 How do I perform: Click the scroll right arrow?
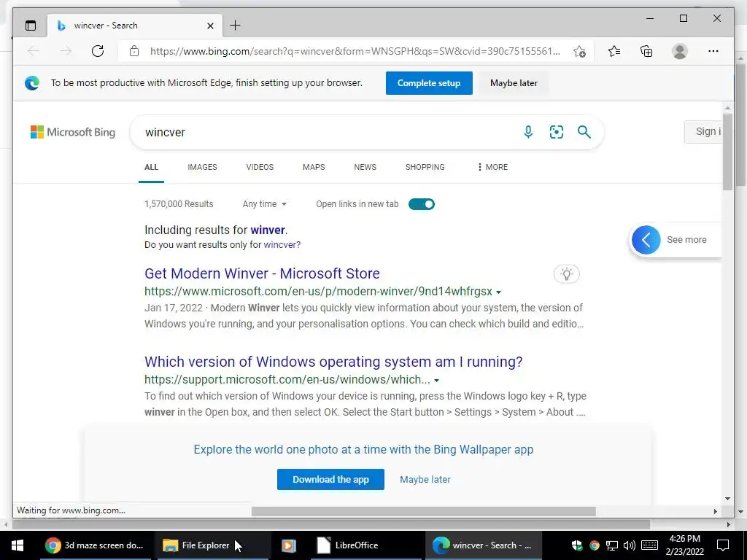point(715,511)
